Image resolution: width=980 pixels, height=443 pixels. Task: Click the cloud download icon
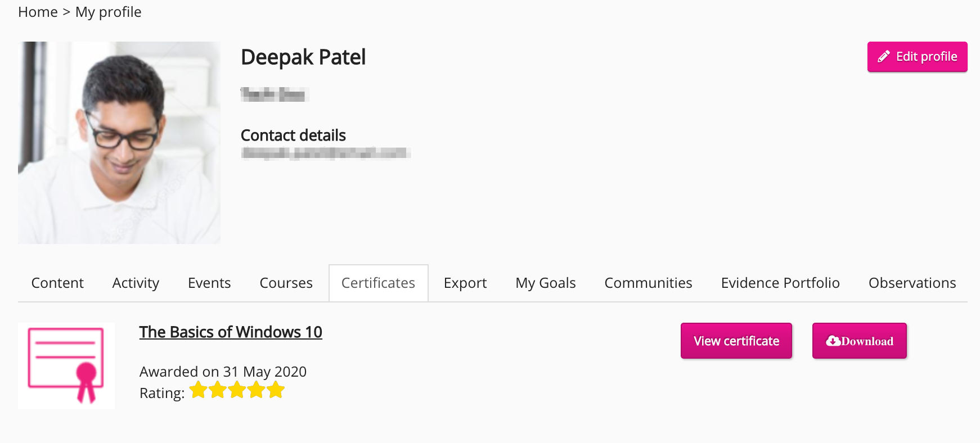834,340
